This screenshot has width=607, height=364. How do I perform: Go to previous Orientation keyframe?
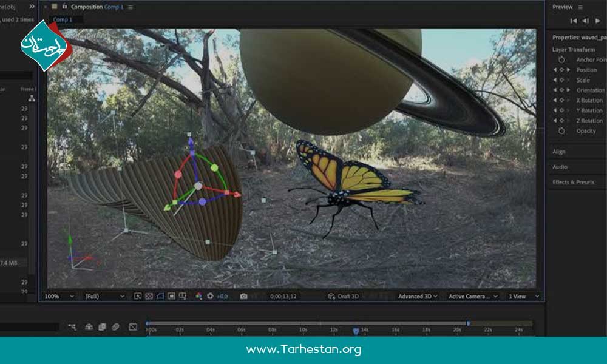click(555, 90)
